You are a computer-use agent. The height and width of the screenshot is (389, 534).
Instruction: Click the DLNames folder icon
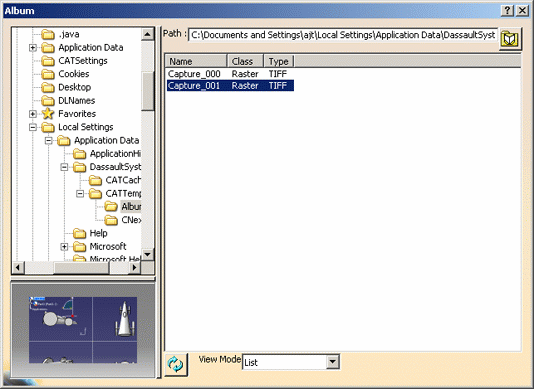(48, 101)
